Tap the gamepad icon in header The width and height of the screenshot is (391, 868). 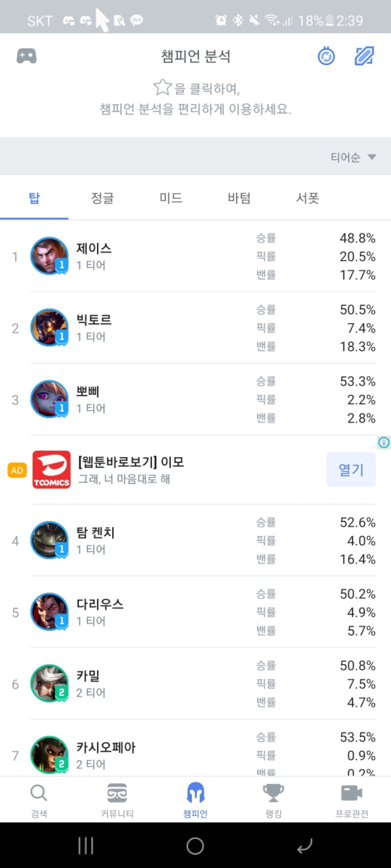tap(27, 56)
